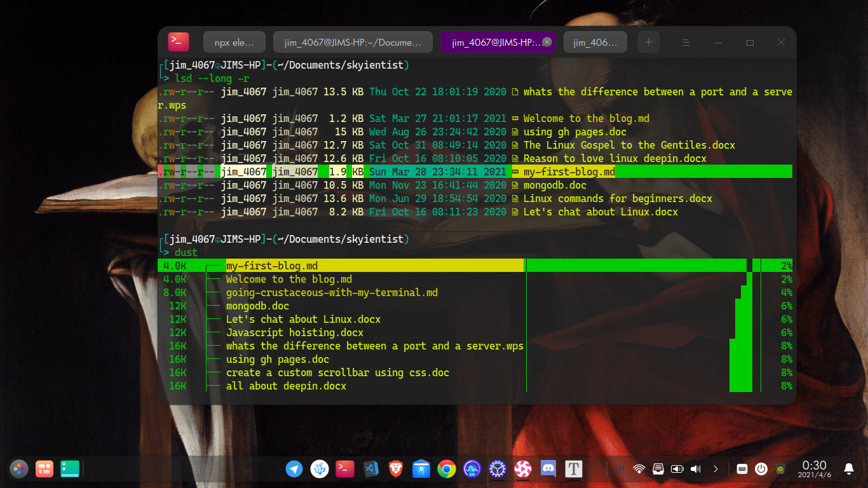
Task: Switch to the npx ele... terminal tab
Action: click(x=233, y=41)
